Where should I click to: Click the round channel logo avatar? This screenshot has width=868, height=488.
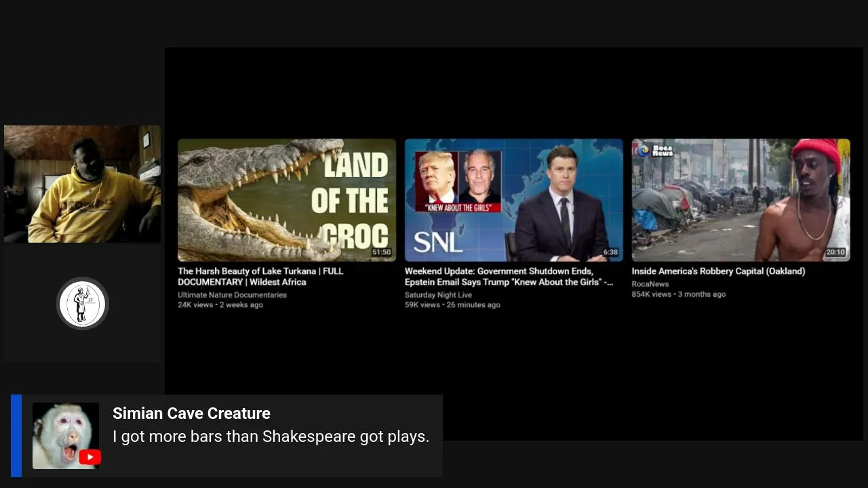[83, 304]
